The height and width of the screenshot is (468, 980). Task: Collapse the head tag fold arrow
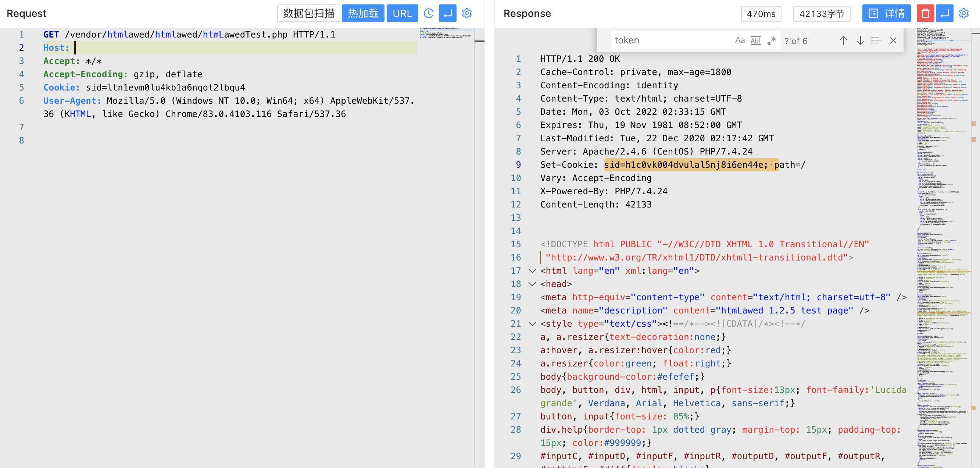pos(532,284)
